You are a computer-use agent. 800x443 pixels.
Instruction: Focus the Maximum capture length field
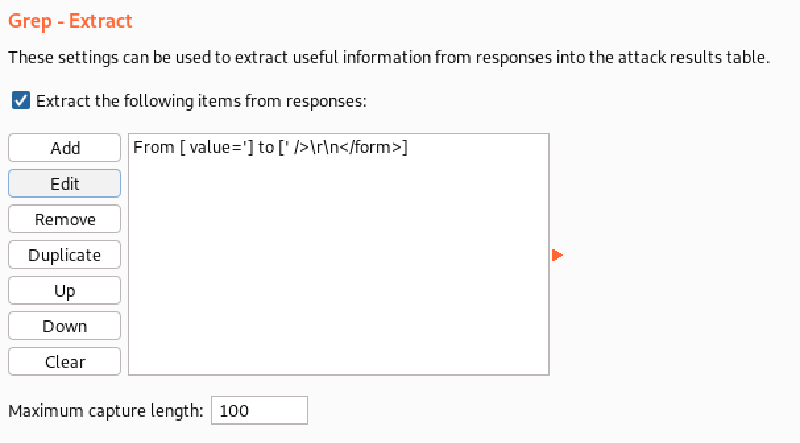pyautogui.click(x=259, y=410)
